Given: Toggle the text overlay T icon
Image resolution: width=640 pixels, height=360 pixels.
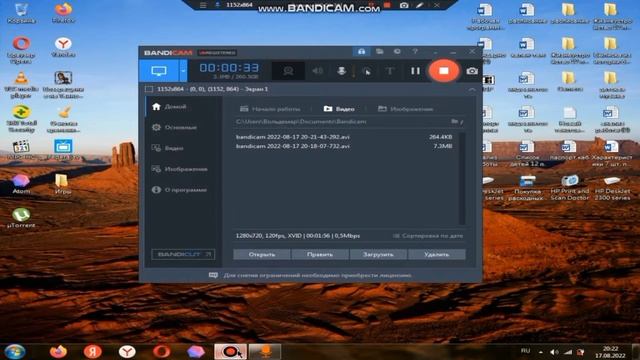Looking at the screenshot, I should [390, 71].
